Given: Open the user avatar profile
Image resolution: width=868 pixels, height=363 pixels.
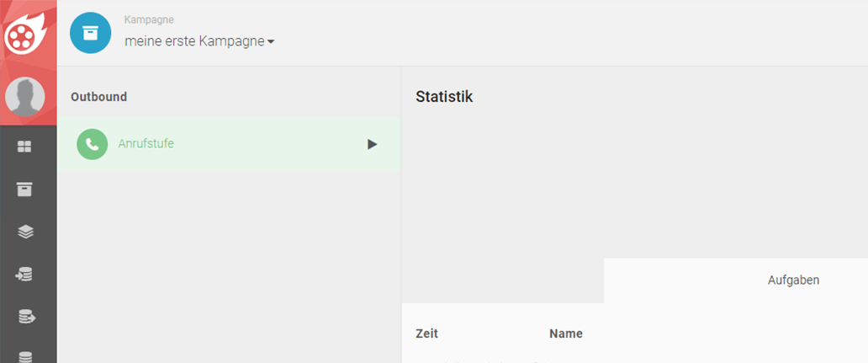Looking at the screenshot, I should [25, 97].
